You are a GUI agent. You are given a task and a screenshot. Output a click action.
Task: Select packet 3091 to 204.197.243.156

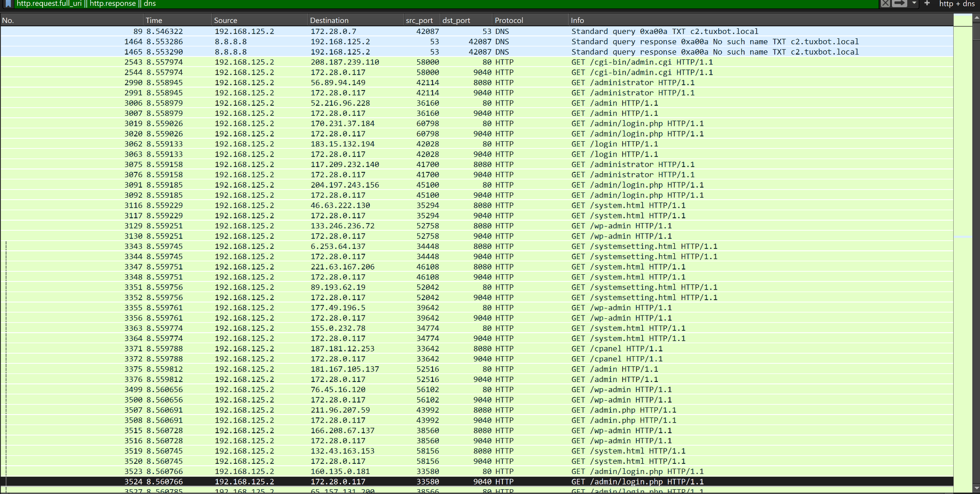pyautogui.click(x=477, y=185)
